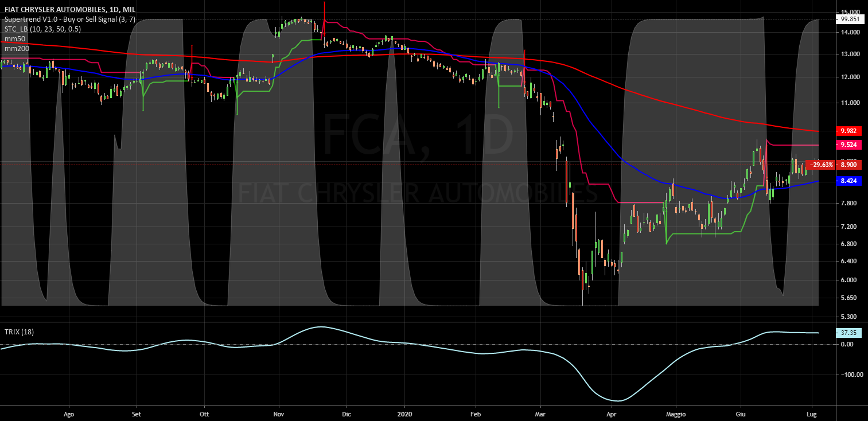Click the -100.00 TRIX axis value
Screen dimensions: 868x421
(x=852, y=375)
